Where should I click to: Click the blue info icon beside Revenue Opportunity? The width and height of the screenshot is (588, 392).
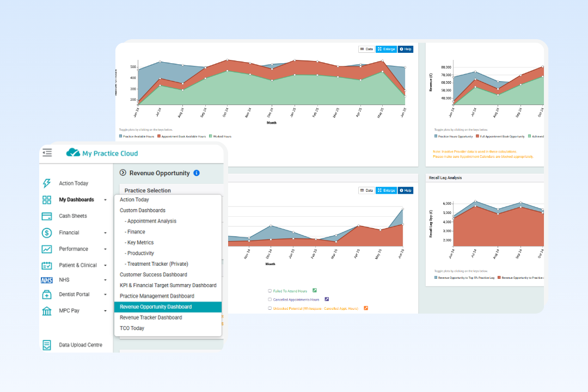coord(197,173)
